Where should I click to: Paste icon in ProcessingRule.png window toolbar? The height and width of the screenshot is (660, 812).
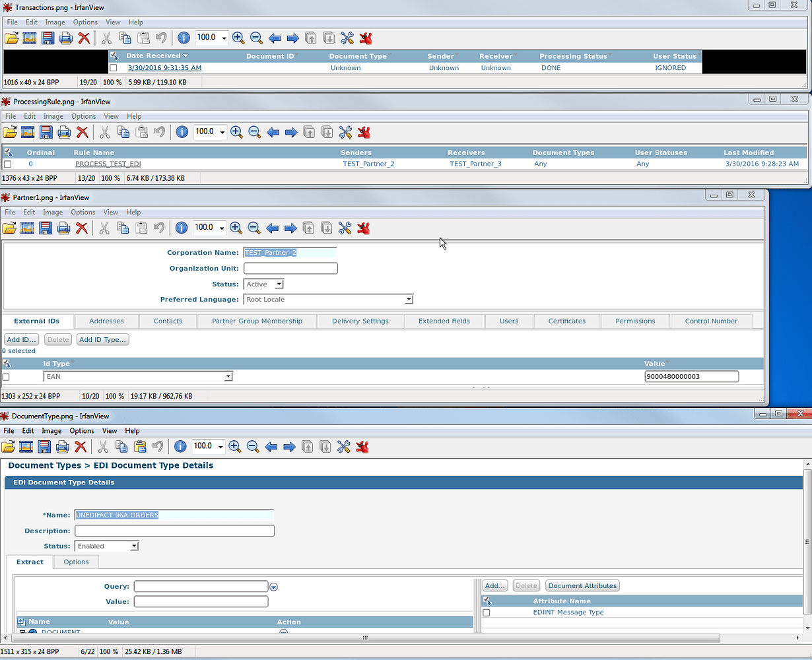141,133
